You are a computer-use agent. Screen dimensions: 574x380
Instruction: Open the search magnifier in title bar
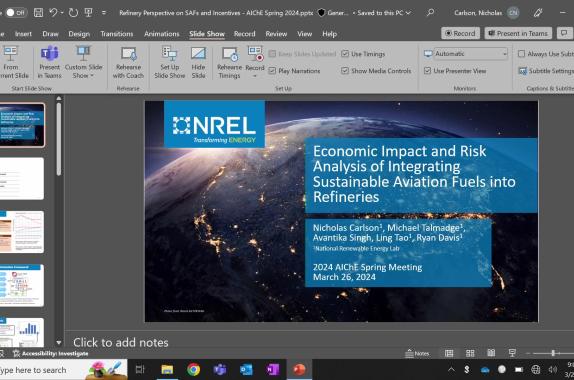pos(430,13)
